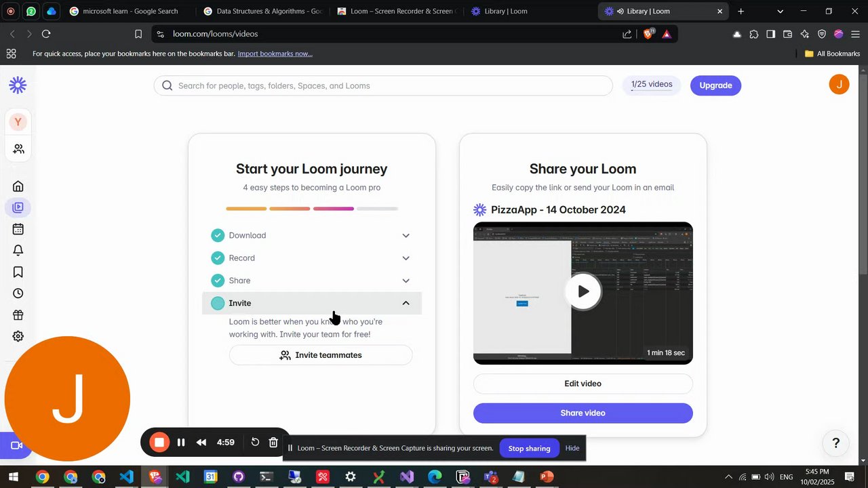868x488 pixels.
Task: Click Edit video button
Action: 583,384
